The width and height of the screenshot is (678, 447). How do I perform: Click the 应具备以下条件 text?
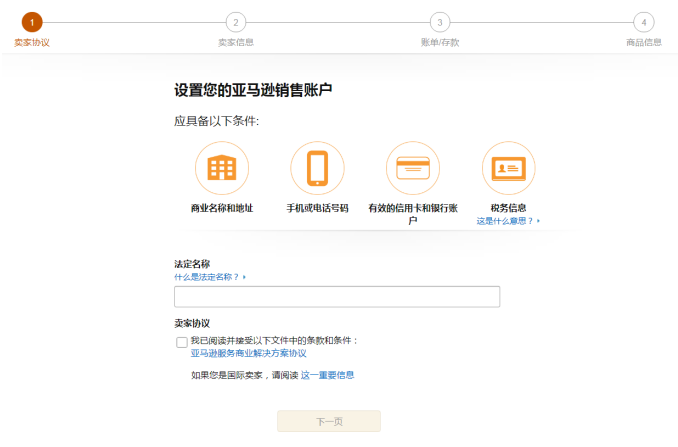click(216, 121)
